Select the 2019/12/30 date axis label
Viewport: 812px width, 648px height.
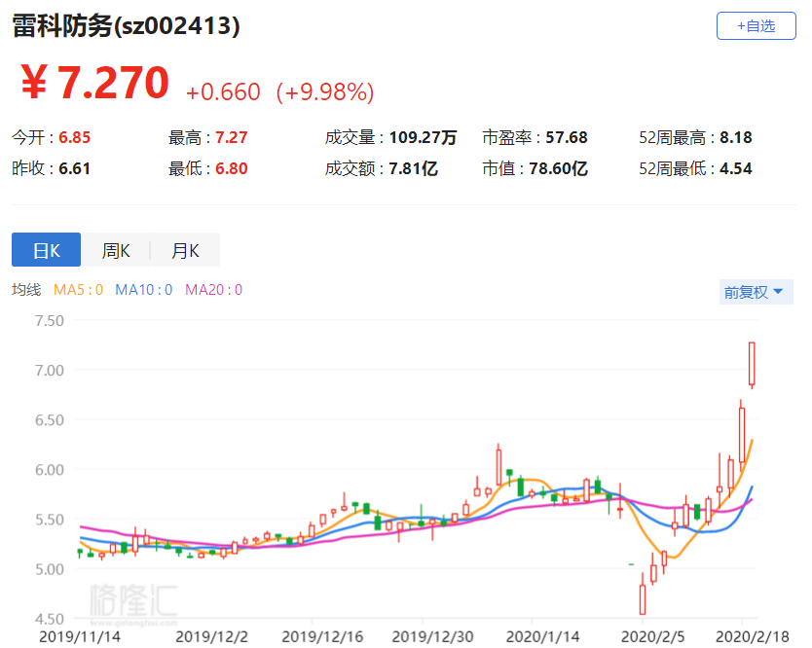432,636
